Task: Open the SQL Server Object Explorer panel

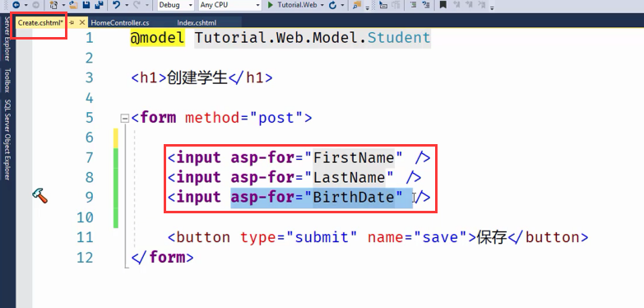Action: click(7, 140)
